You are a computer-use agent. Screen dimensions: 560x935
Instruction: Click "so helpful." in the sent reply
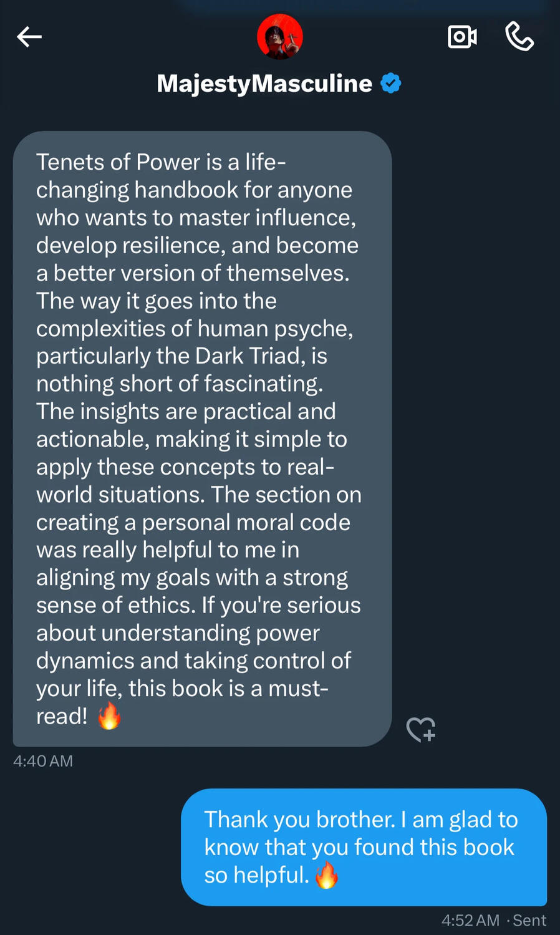click(x=256, y=875)
